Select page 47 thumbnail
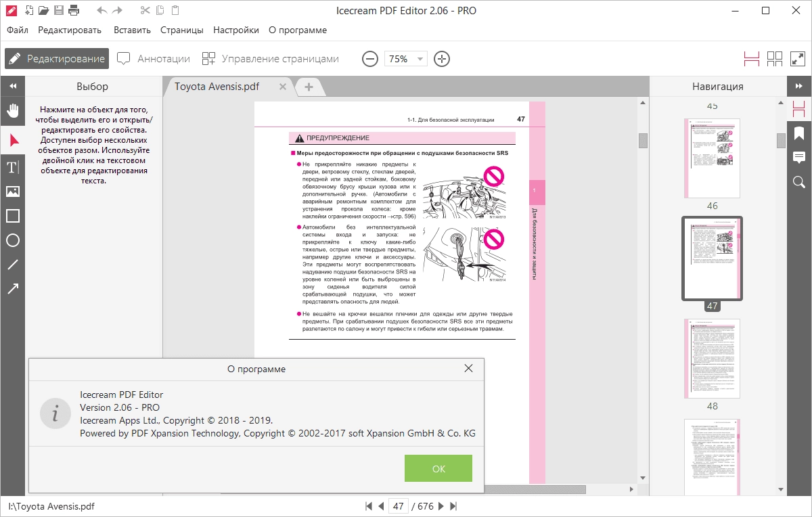The width and height of the screenshot is (812, 517). coord(713,259)
